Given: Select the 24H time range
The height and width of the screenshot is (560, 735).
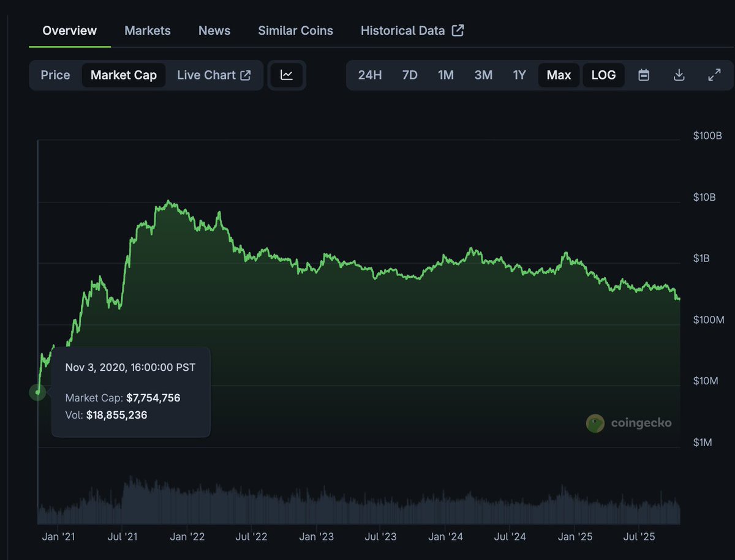Looking at the screenshot, I should [370, 75].
